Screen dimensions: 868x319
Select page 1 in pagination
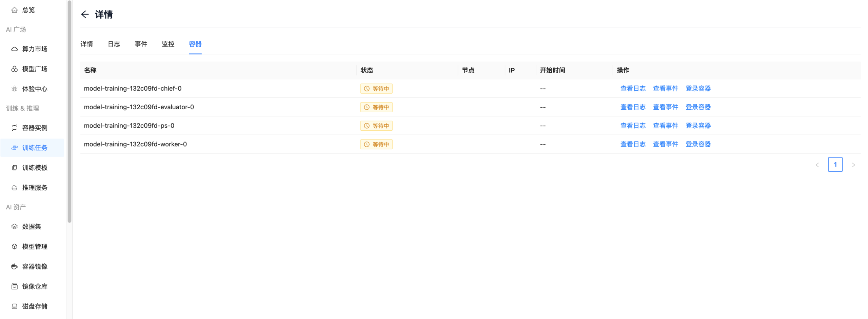(x=835, y=165)
